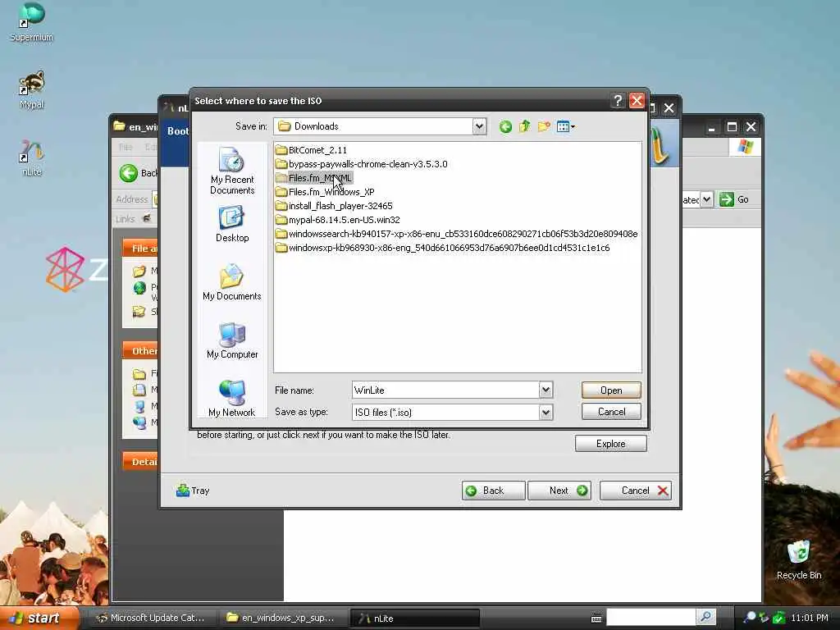This screenshot has width=840, height=630.
Task: Click the help question mark button
Action: [618, 101]
